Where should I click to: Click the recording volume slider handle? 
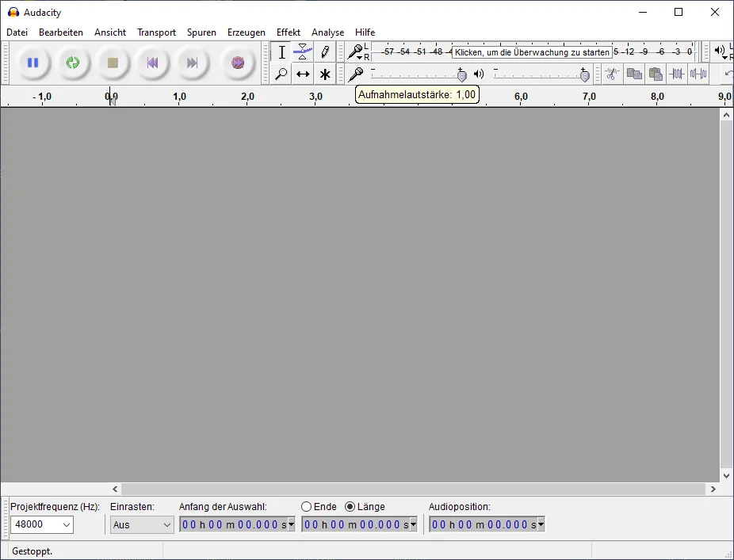462,75
